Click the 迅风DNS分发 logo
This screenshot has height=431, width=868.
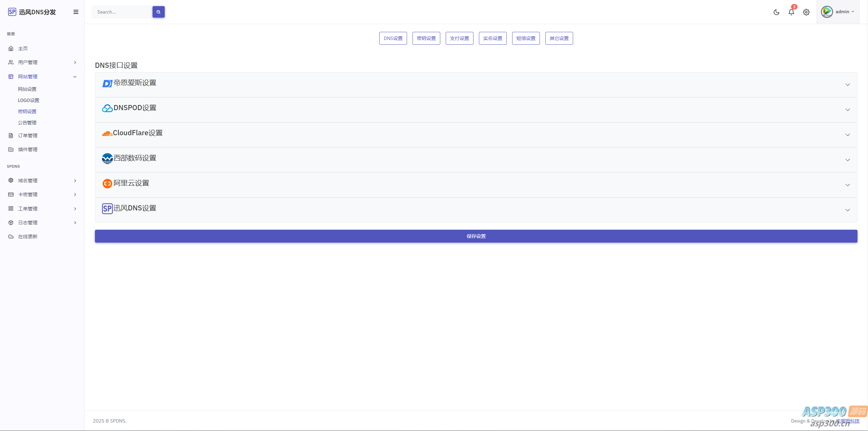(x=32, y=12)
